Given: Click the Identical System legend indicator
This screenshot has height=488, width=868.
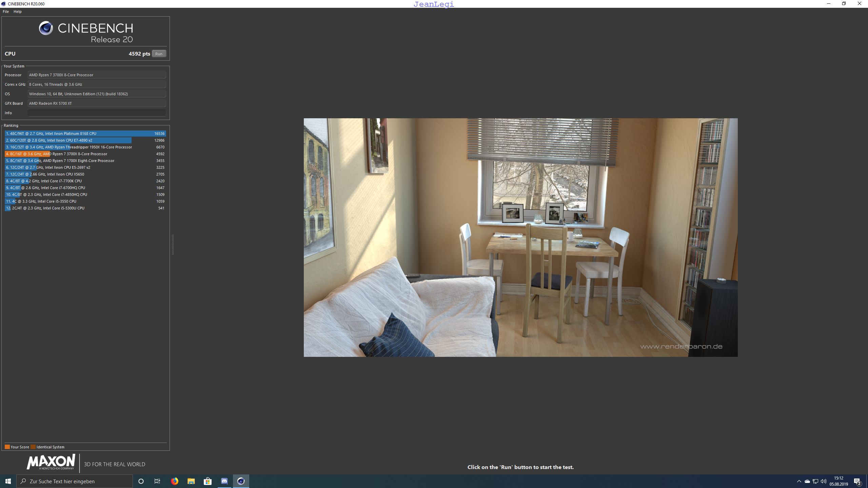Looking at the screenshot, I should (x=33, y=446).
